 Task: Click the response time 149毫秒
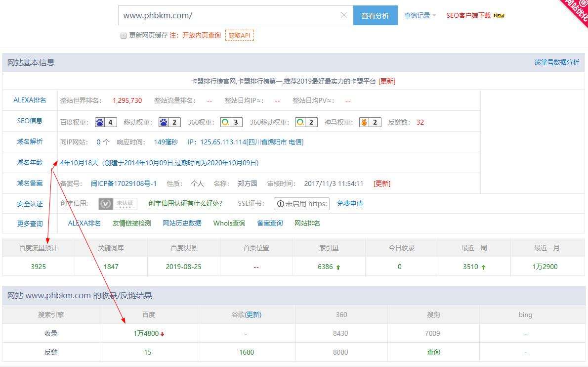[166, 142]
